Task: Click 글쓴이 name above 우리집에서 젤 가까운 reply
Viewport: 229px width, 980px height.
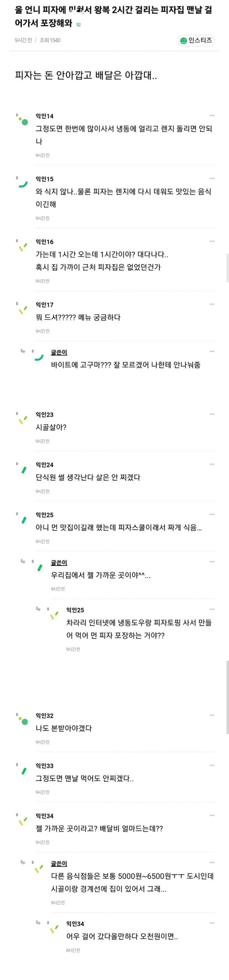Action: (59, 562)
